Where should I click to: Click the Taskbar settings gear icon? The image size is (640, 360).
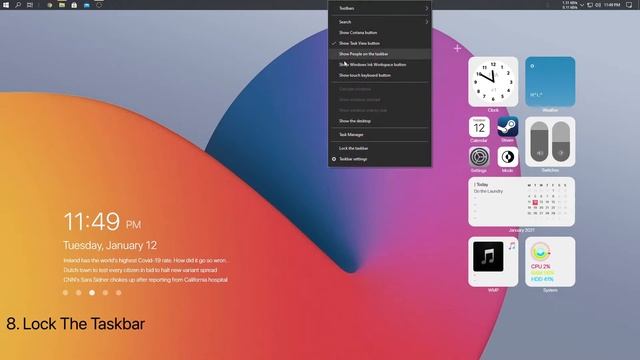(334, 159)
